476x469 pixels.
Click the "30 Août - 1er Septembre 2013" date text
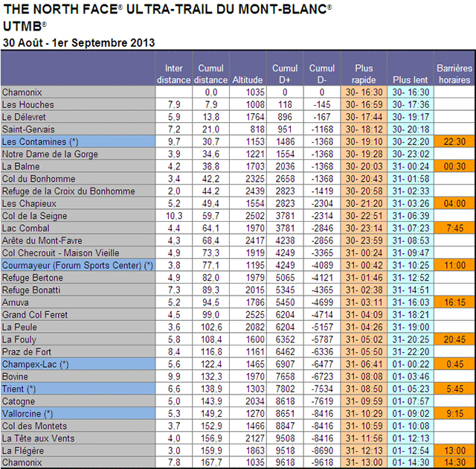(x=79, y=42)
